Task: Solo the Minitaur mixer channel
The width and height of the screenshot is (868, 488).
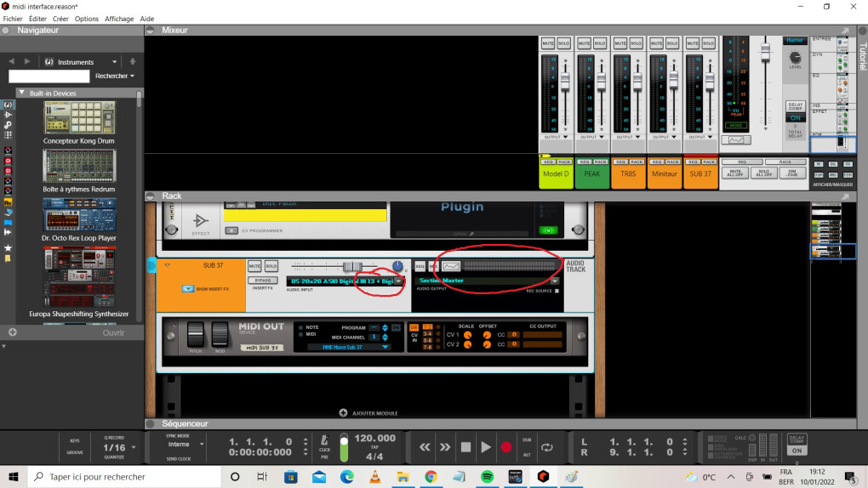Action: coord(672,43)
